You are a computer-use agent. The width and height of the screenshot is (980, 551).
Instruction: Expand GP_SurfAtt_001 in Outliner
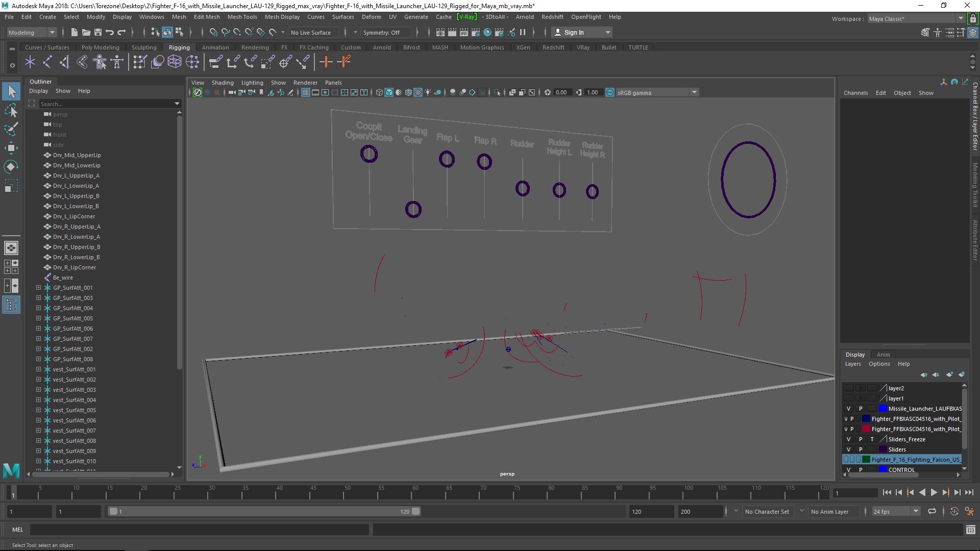pyautogui.click(x=38, y=288)
